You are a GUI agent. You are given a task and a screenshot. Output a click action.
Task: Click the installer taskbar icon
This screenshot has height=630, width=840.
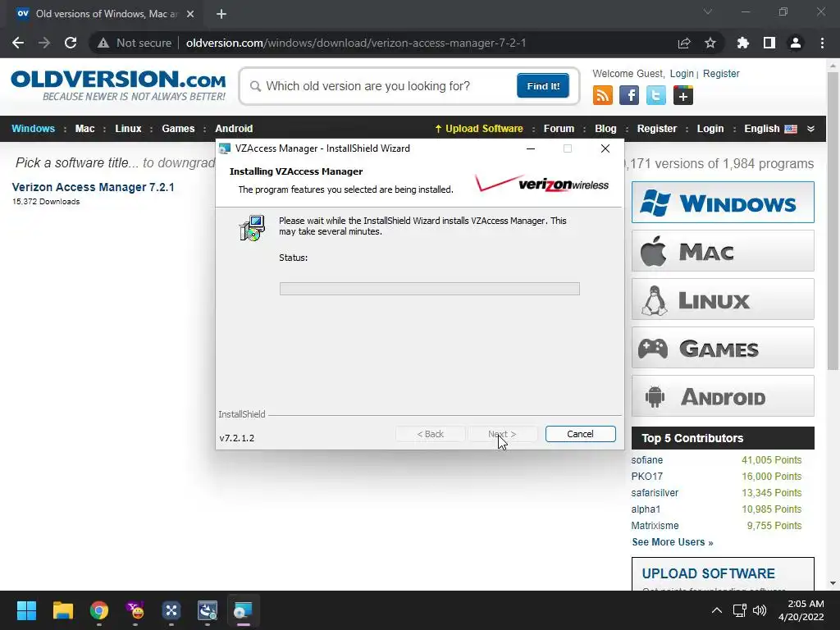coord(243,610)
